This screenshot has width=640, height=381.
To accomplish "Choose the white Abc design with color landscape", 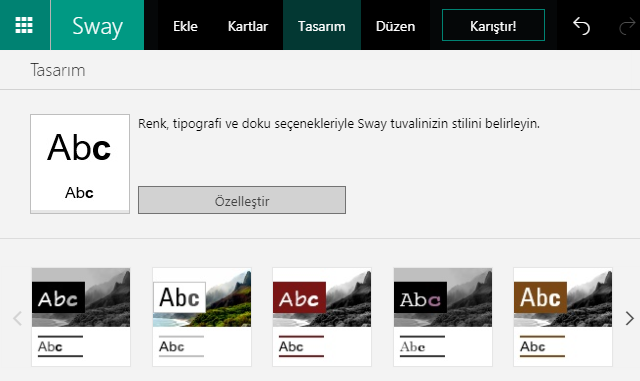I will [x=202, y=317].
